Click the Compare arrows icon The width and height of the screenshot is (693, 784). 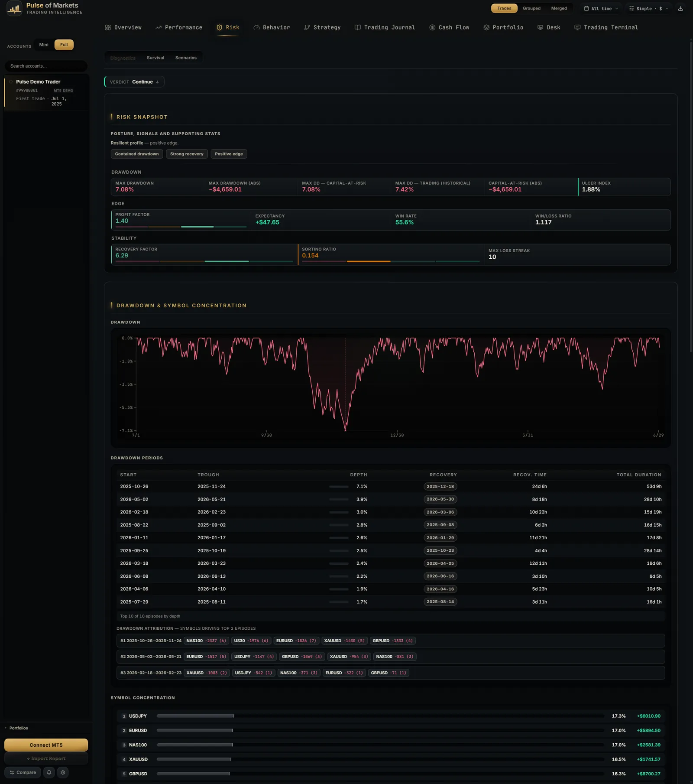click(x=12, y=772)
